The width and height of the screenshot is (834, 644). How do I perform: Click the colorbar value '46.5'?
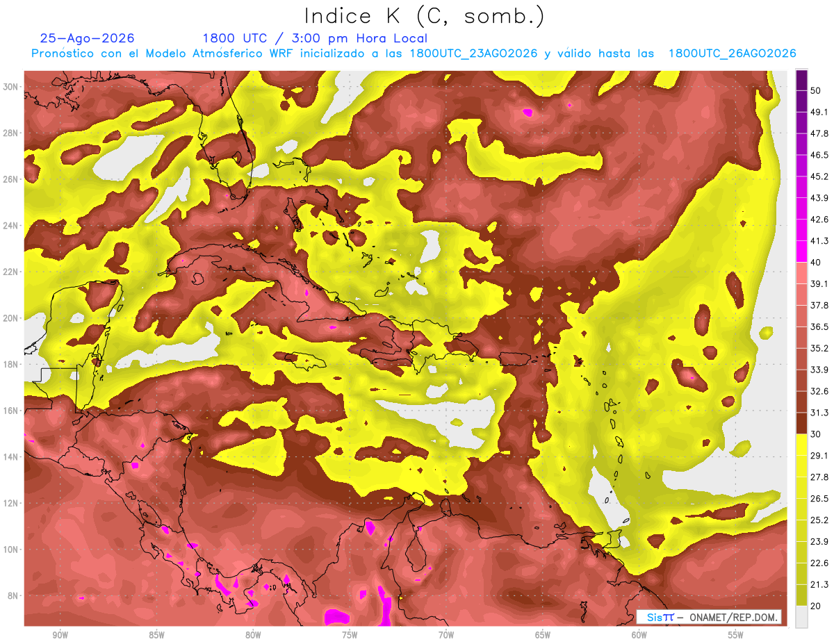[x=819, y=155]
